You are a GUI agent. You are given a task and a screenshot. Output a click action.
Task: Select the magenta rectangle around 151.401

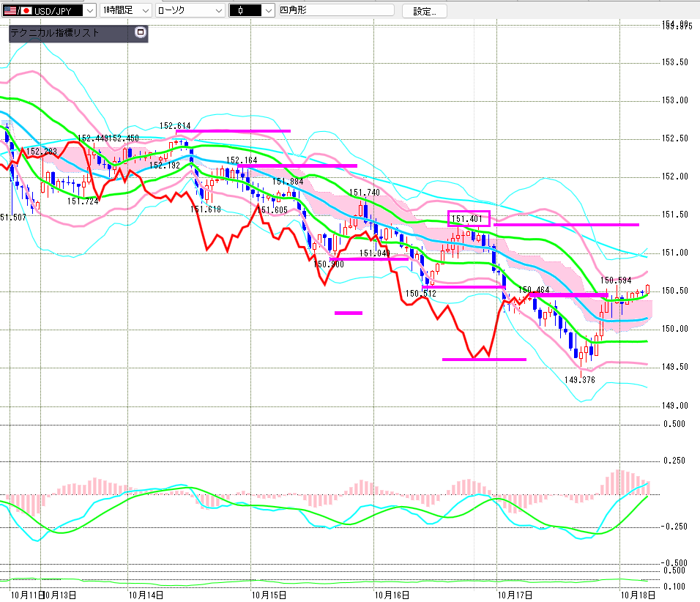(469, 218)
